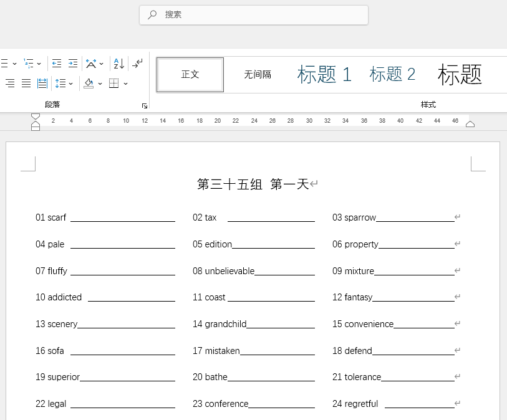Expand the borders dropdown arrow

[125, 84]
